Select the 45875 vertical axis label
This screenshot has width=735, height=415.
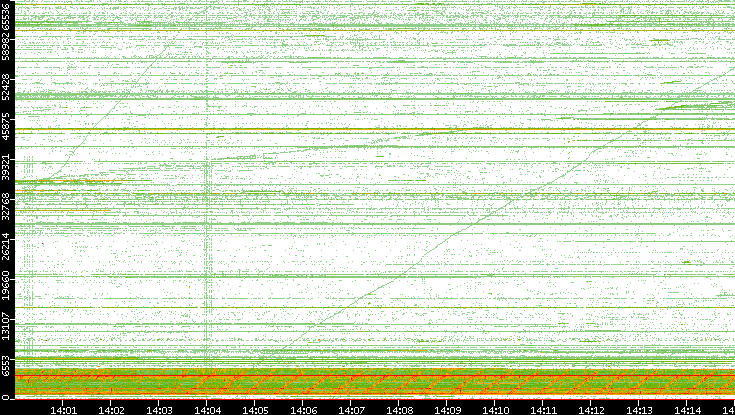(5, 127)
